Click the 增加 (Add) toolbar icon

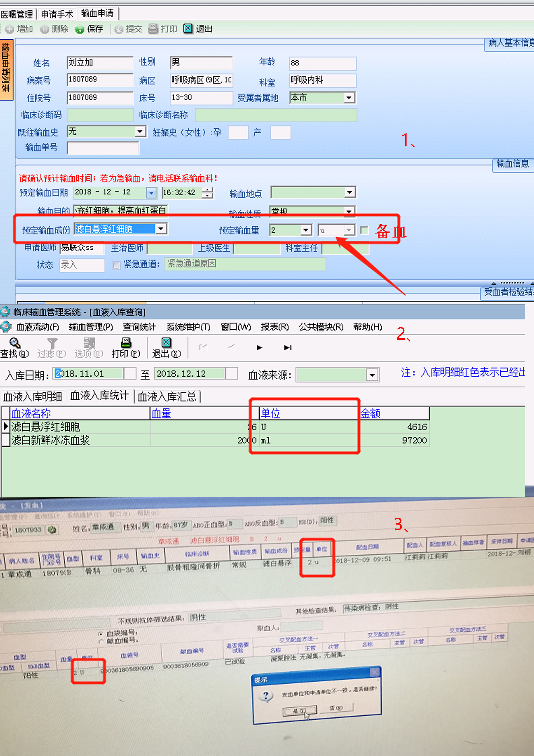(9, 29)
